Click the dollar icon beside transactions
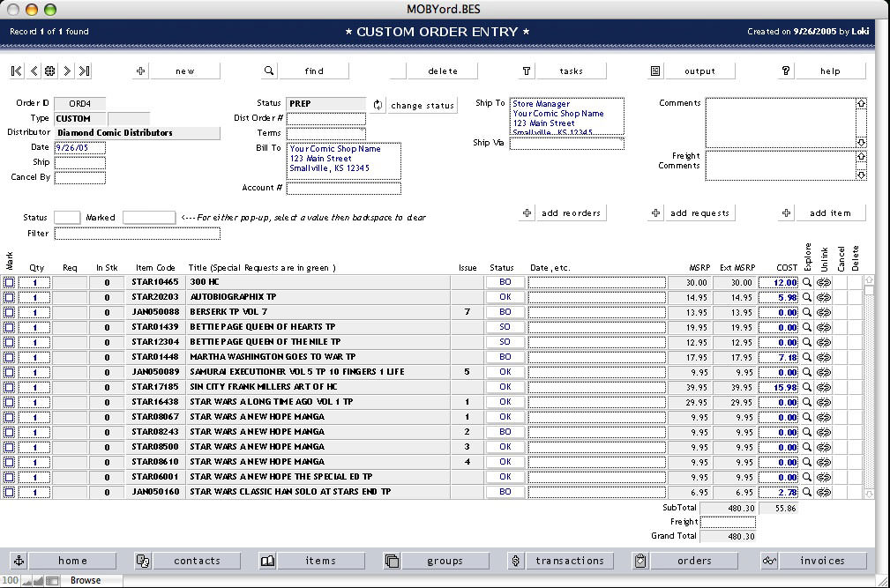Screen dimensions: 890x588 [x=515, y=561]
